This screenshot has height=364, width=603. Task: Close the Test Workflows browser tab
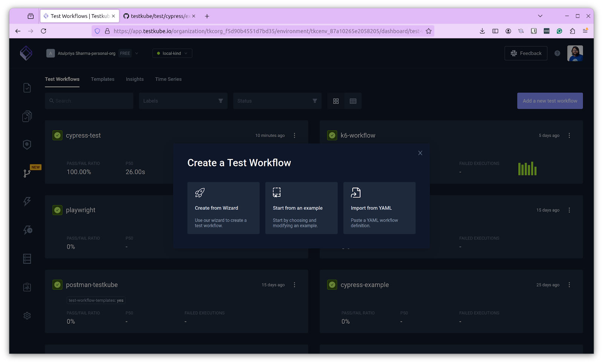point(113,16)
